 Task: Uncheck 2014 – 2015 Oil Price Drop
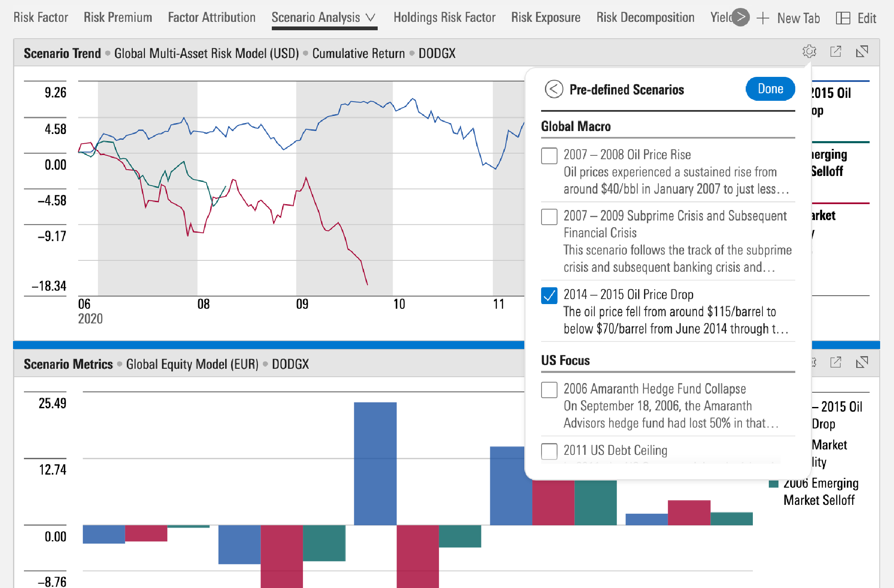[x=549, y=295]
